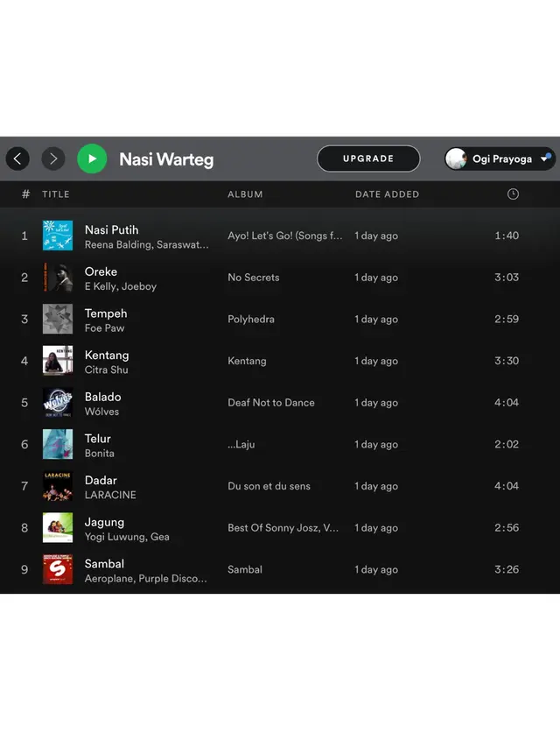Click the 2:59 duration of Tempeh

pyautogui.click(x=507, y=319)
